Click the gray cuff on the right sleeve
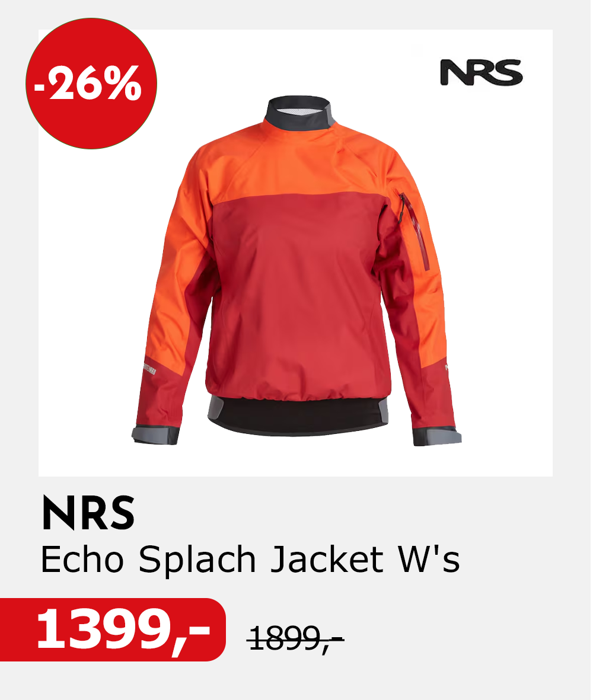 click(436, 436)
